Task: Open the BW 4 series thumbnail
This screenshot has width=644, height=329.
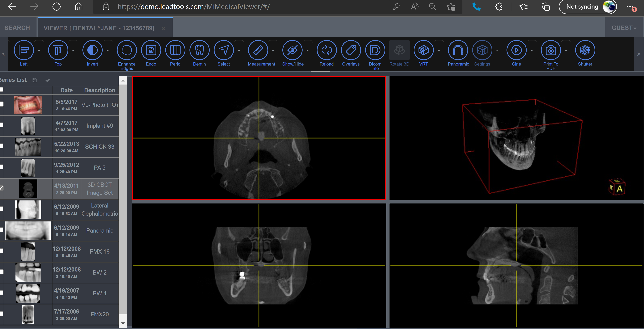Action: 28,293
